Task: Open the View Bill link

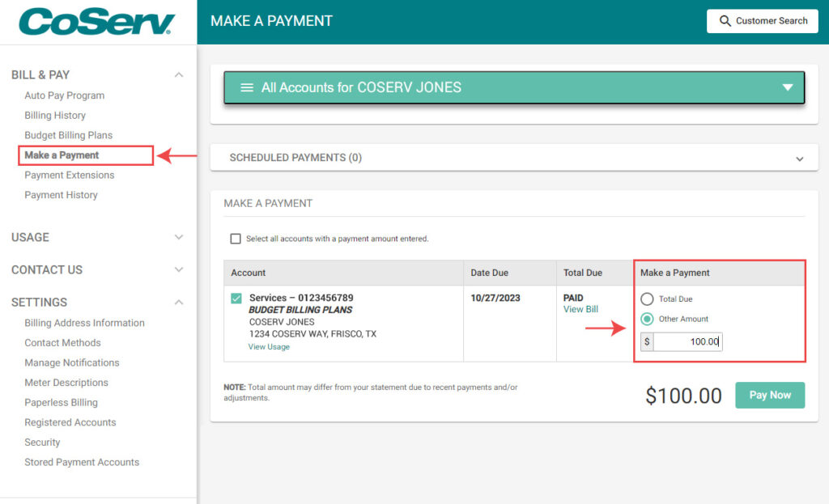Action: (580, 310)
